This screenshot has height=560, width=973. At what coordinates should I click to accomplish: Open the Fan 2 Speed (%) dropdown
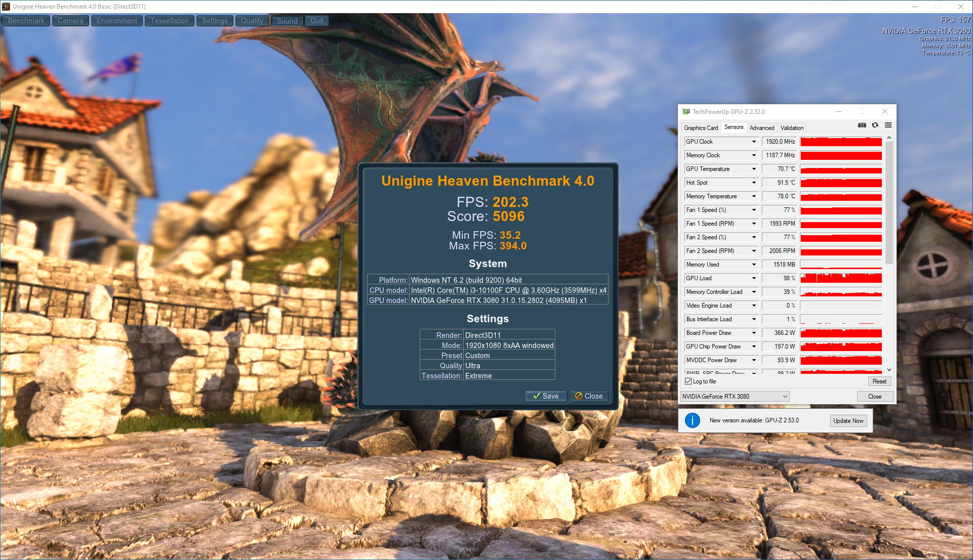coord(754,237)
